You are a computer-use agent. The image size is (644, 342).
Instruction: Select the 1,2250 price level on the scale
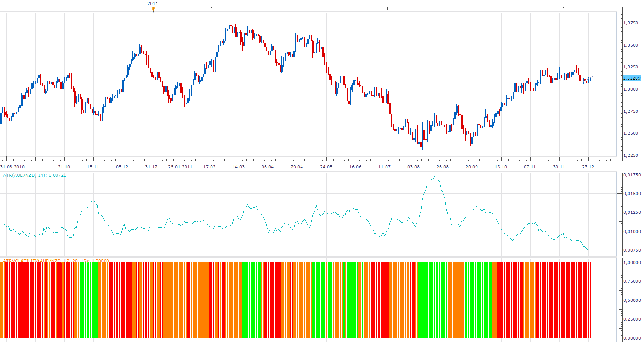tap(631, 155)
